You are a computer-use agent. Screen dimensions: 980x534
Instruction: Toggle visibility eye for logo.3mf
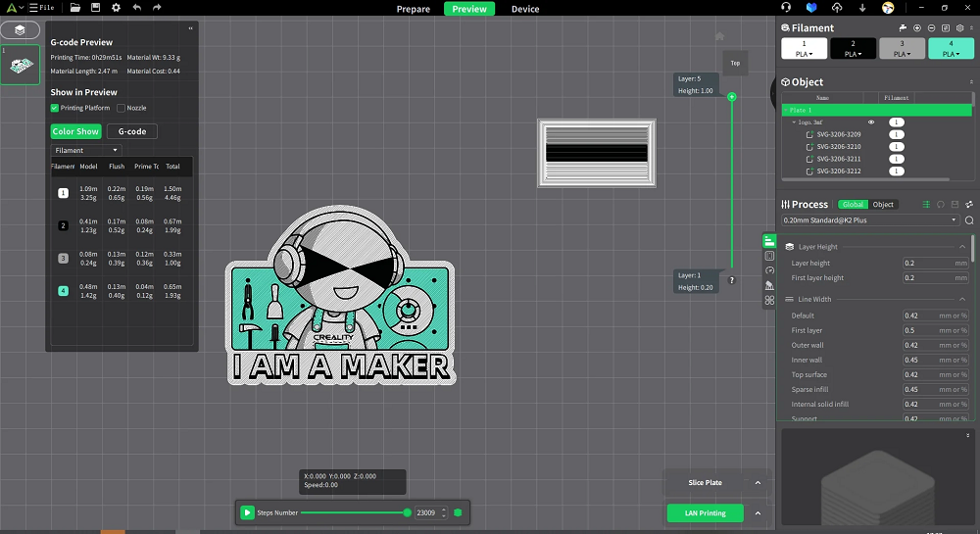tap(870, 122)
